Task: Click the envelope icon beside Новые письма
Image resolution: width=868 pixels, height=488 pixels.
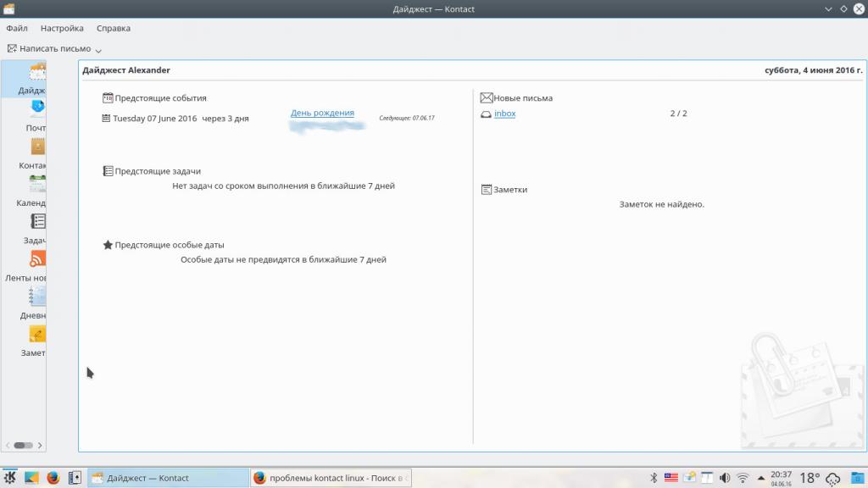Action: 486,98
